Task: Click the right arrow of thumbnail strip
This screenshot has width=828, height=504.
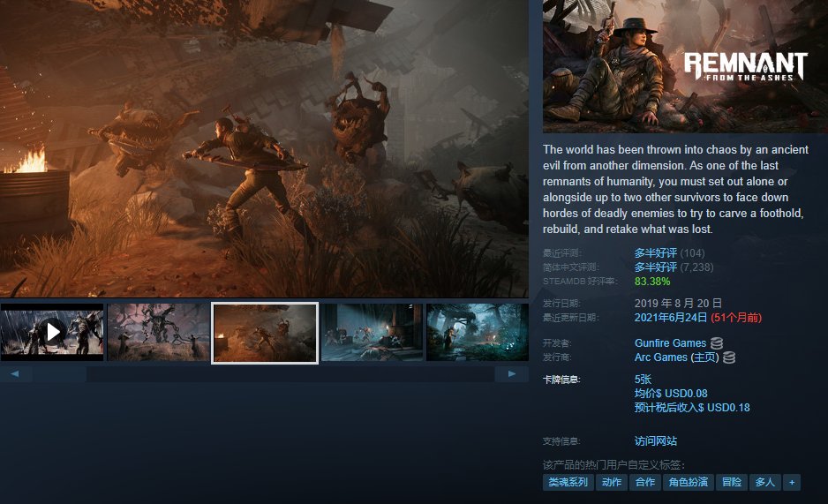Action: coord(512,373)
